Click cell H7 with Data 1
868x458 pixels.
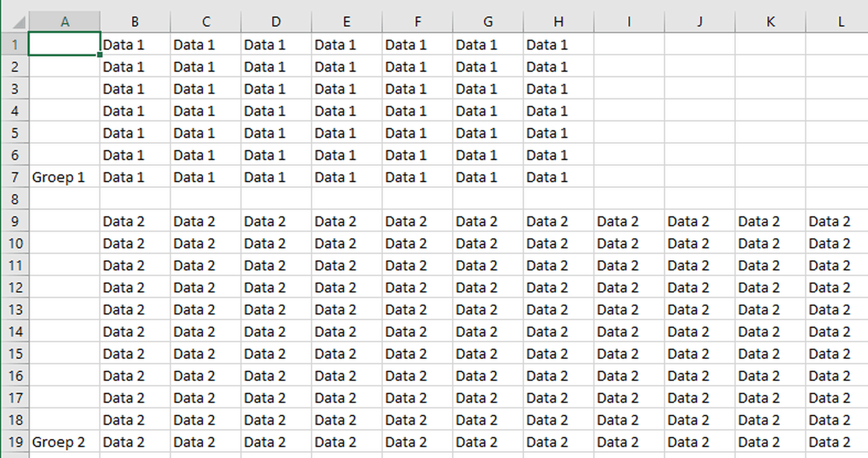558,177
